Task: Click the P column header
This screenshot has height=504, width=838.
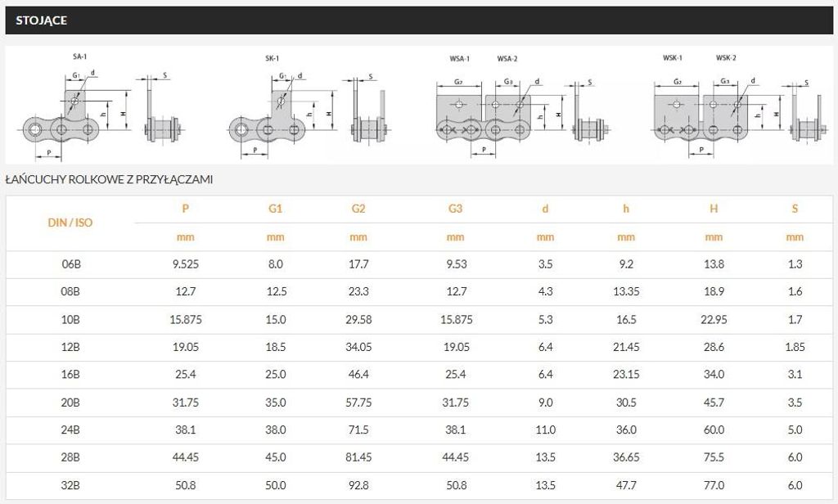Action: (x=186, y=209)
